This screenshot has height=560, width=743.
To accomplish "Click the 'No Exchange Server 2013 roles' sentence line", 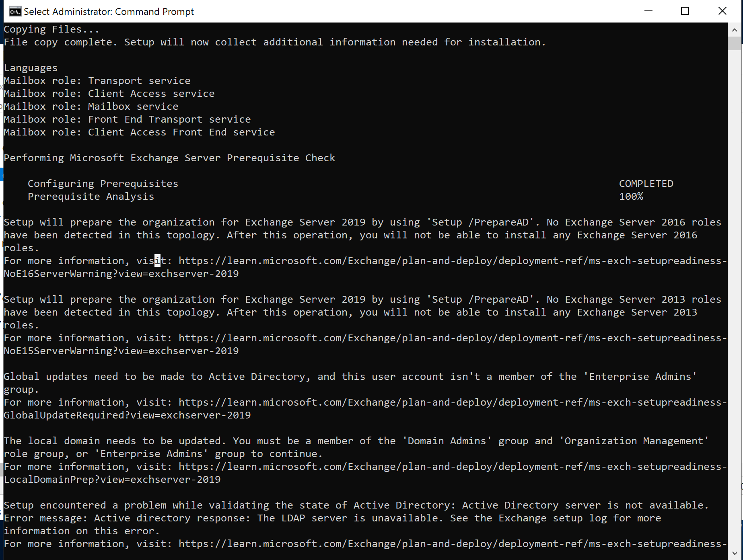I will [x=362, y=299].
